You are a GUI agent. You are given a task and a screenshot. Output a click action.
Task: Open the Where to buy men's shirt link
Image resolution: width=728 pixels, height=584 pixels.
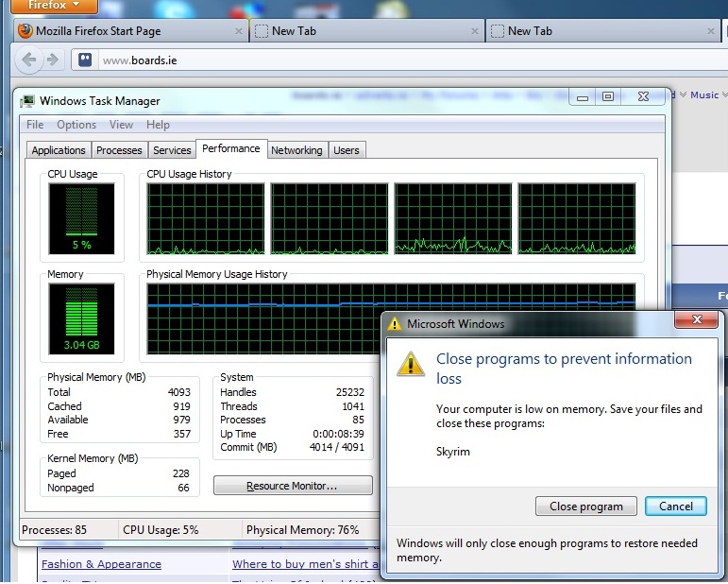point(306,564)
